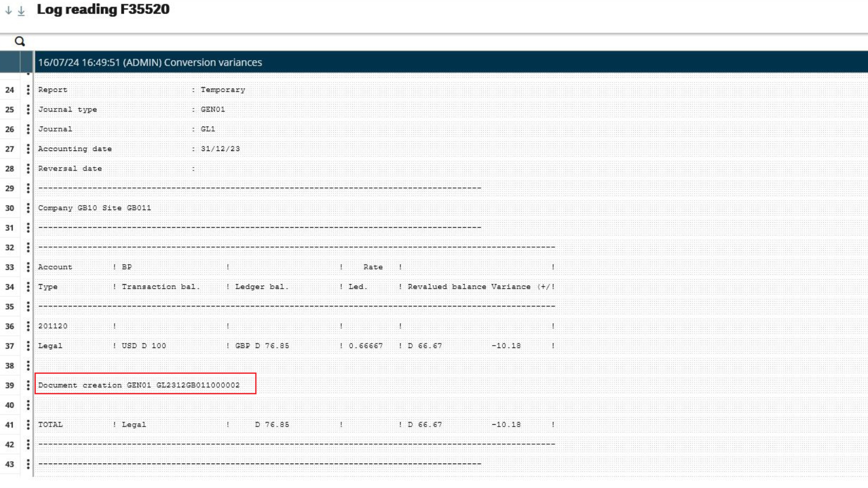
Task: Open the actions menu for row 35
Action: pyautogui.click(x=28, y=306)
